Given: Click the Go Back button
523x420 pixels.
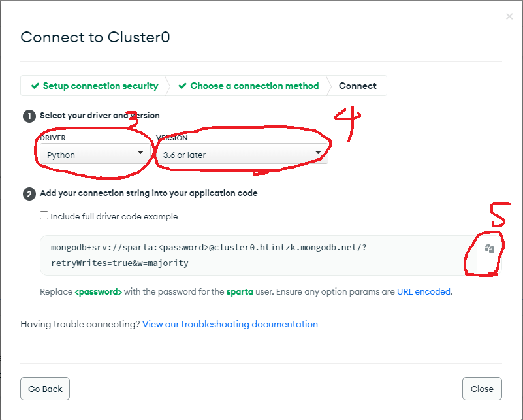Looking at the screenshot, I should coord(45,389).
